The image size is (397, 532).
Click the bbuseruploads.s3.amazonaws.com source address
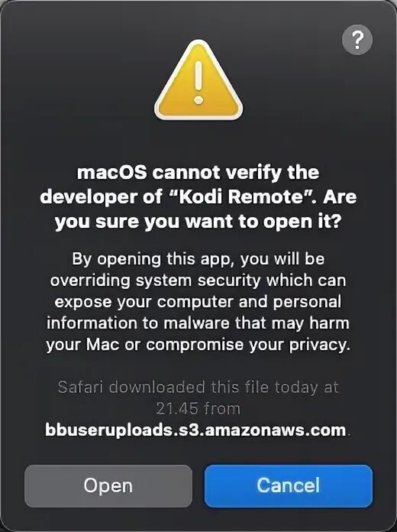pyautogui.click(x=195, y=430)
